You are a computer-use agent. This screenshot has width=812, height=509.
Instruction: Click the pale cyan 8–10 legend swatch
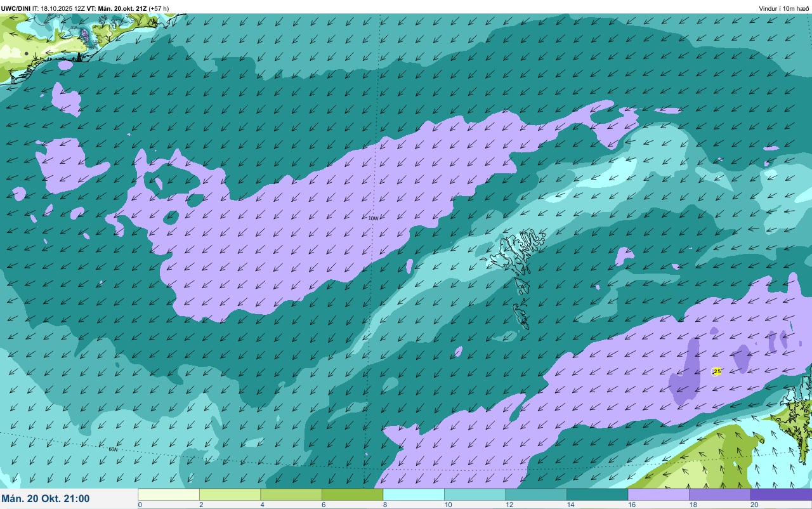point(414,494)
